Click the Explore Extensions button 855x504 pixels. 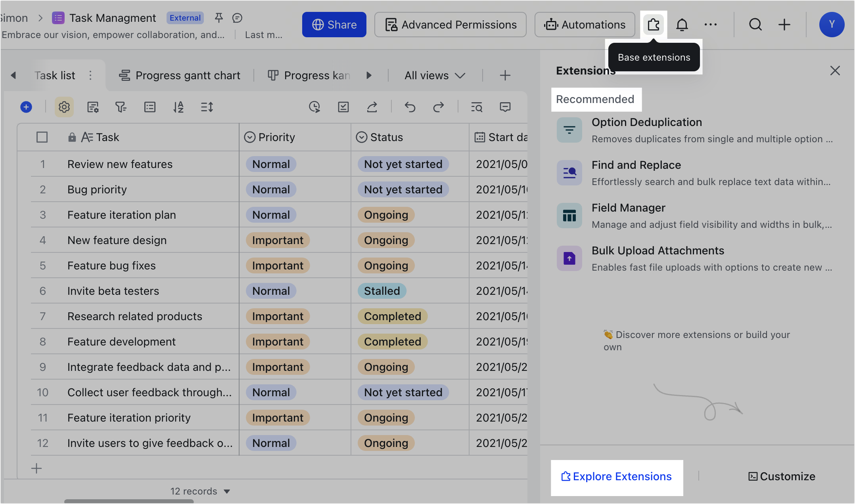(x=617, y=476)
